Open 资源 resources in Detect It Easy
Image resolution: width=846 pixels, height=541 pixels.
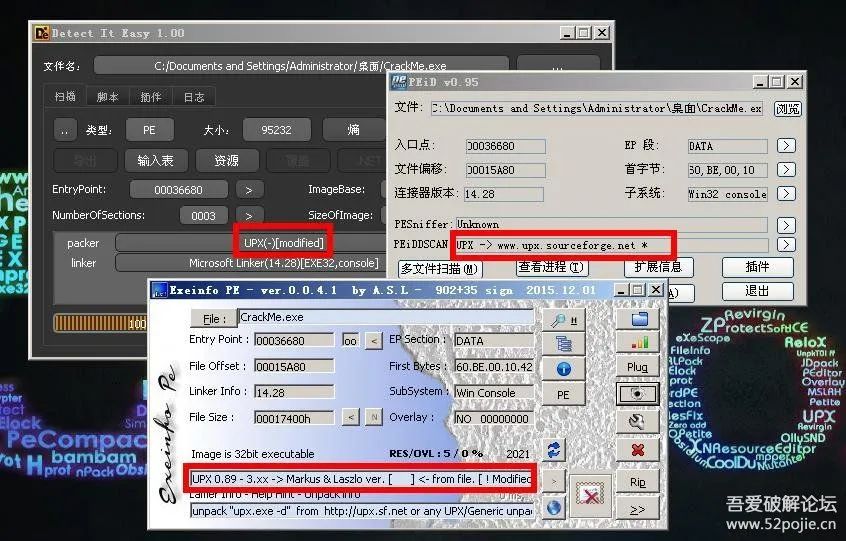click(x=226, y=161)
